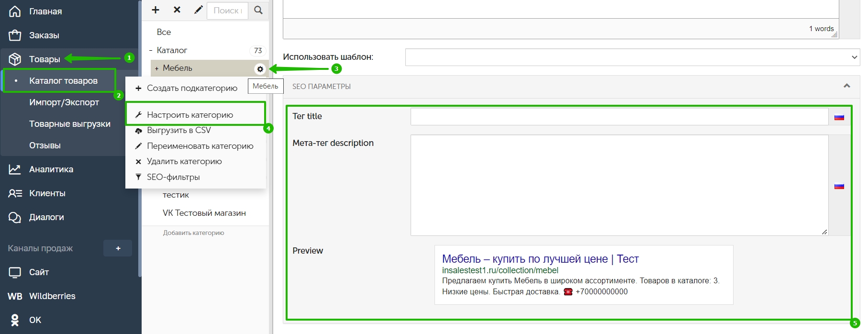Image resolution: width=868 pixels, height=334 pixels.
Task: Click Russian flag beside Тег title
Action: point(839,117)
